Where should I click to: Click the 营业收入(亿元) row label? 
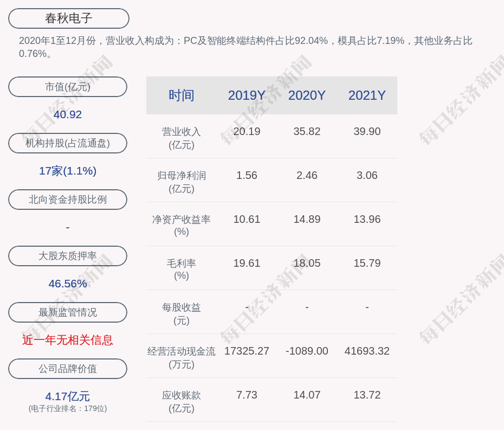[182, 138]
